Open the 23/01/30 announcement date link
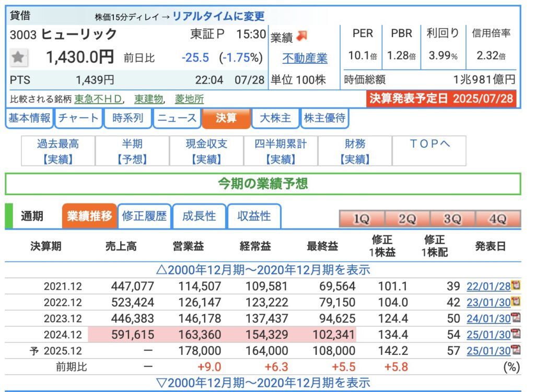 point(489,302)
